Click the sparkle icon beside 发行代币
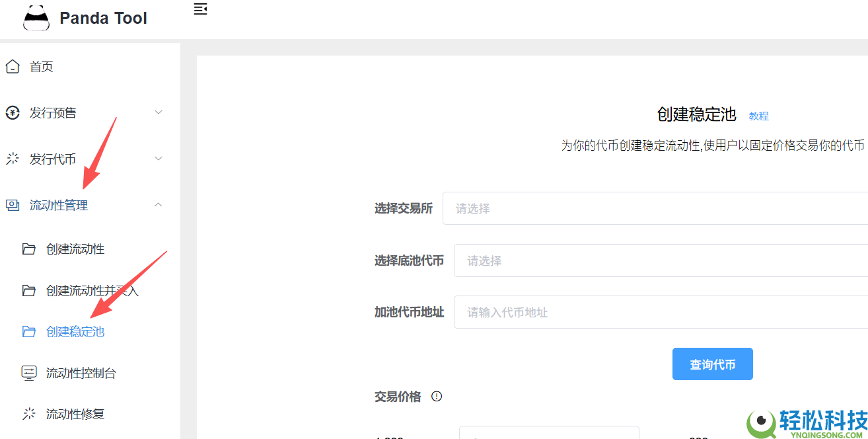Viewport: 868px width, 439px height. [13, 159]
